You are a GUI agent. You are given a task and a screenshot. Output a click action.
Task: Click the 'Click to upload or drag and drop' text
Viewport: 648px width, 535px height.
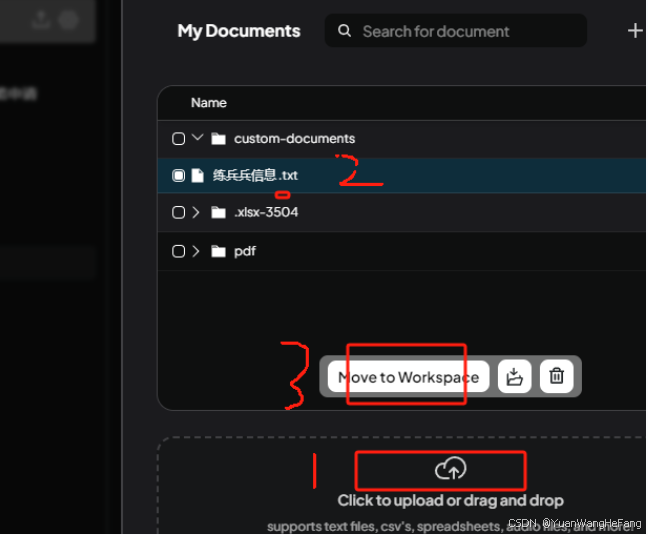pos(450,501)
